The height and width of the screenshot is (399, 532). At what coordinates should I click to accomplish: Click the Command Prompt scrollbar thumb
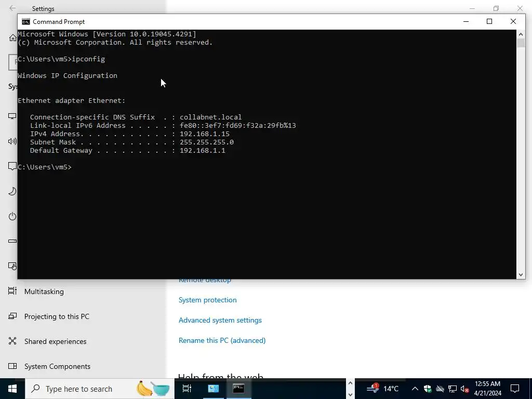tap(521, 43)
